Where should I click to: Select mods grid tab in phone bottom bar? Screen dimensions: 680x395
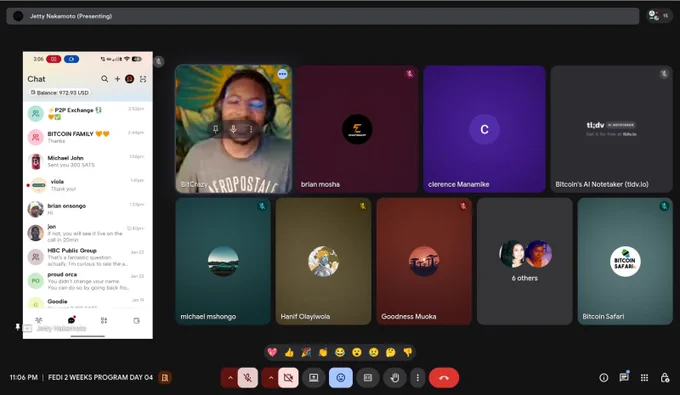click(104, 320)
